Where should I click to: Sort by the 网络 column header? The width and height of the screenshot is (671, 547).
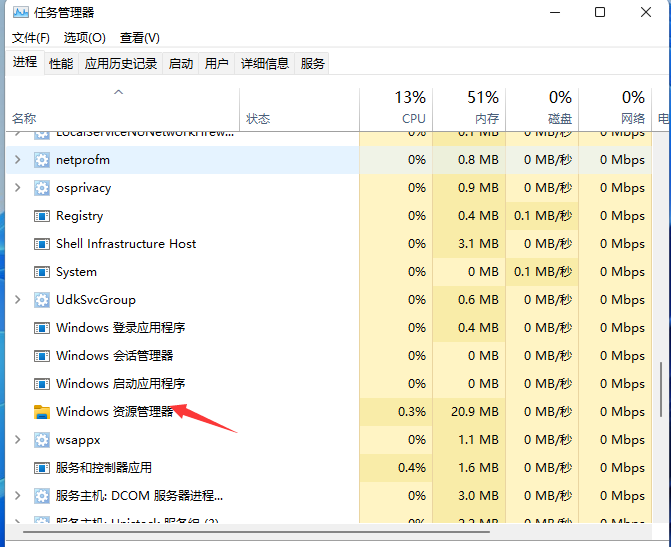point(615,110)
